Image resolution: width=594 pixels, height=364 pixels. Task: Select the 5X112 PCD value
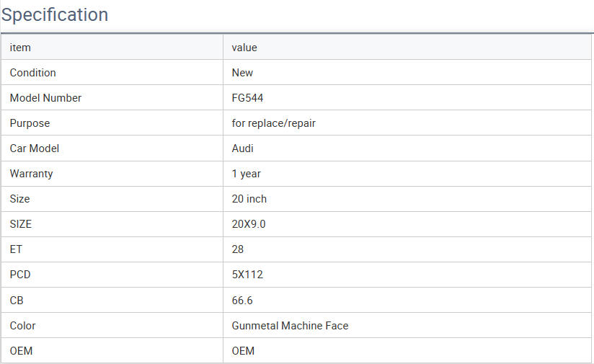point(247,275)
